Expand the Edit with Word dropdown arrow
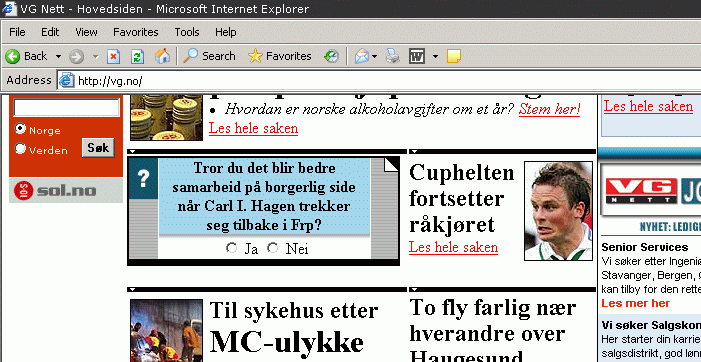This screenshot has height=362, width=701. coord(435,56)
